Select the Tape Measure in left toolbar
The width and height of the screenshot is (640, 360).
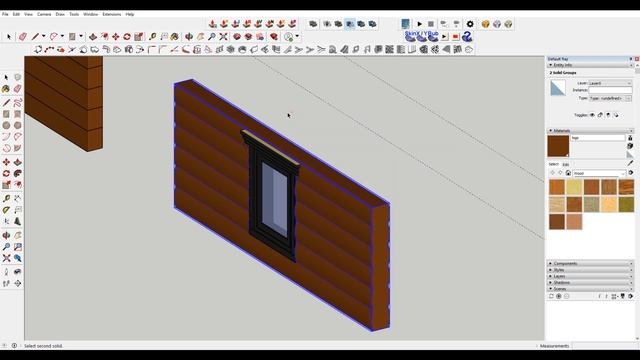(x=6, y=198)
